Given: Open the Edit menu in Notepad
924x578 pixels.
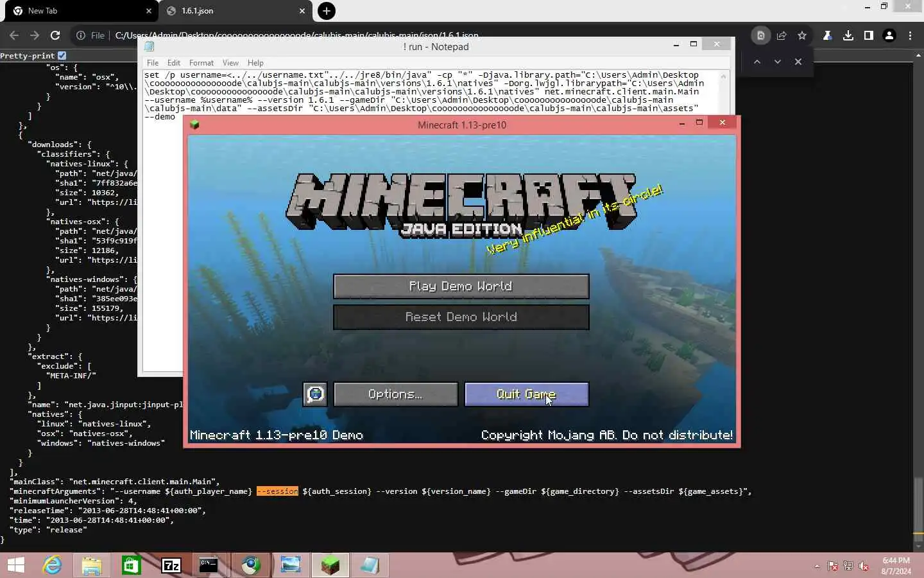Looking at the screenshot, I should 174,63.
